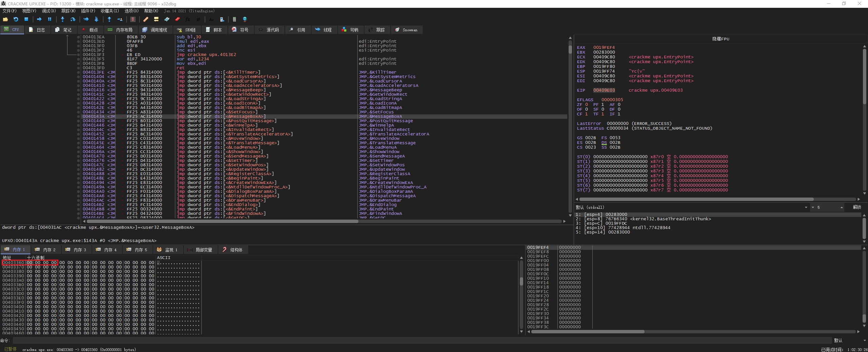Viewport: 868px width, 352px height.
Task: Click the Pause execution icon
Action: [x=50, y=19]
